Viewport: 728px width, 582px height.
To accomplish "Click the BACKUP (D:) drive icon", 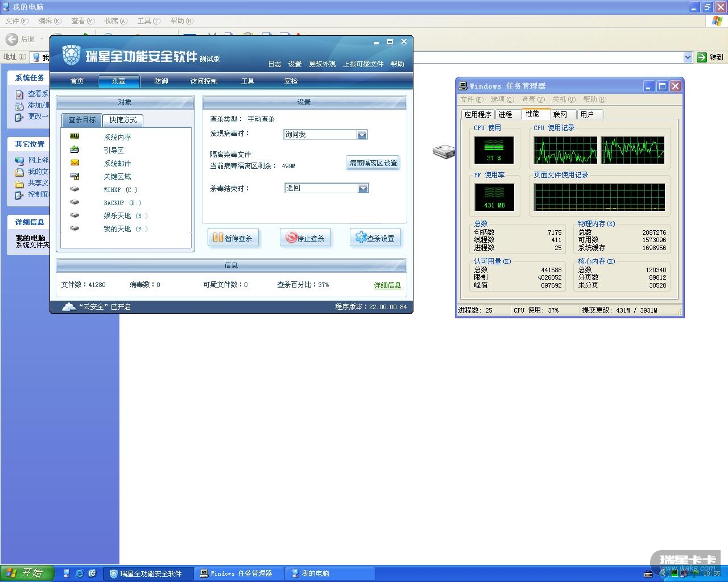I will [x=75, y=202].
